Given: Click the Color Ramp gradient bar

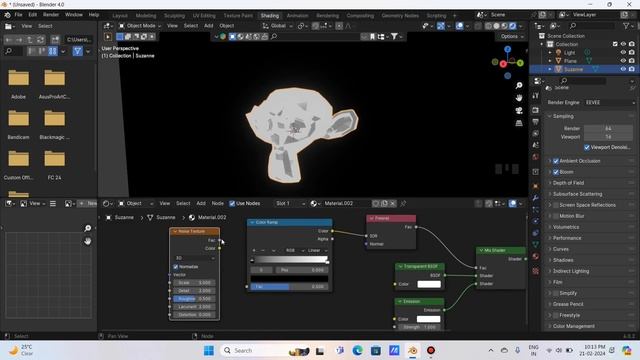Looking at the screenshot, I should pos(290,260).
